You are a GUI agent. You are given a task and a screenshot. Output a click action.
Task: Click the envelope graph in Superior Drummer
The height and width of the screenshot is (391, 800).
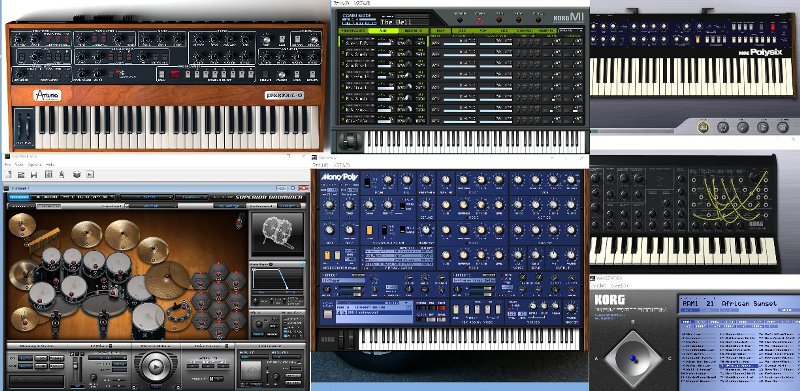point(278,280)
